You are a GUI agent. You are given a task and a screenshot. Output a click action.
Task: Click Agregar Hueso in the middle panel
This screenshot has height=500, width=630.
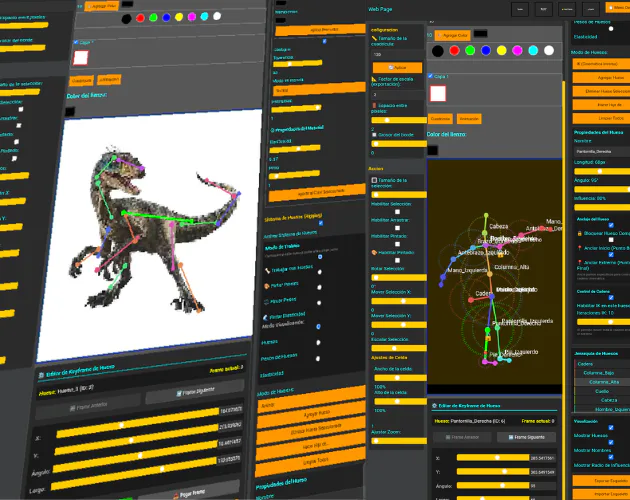[x=311, y=414]
